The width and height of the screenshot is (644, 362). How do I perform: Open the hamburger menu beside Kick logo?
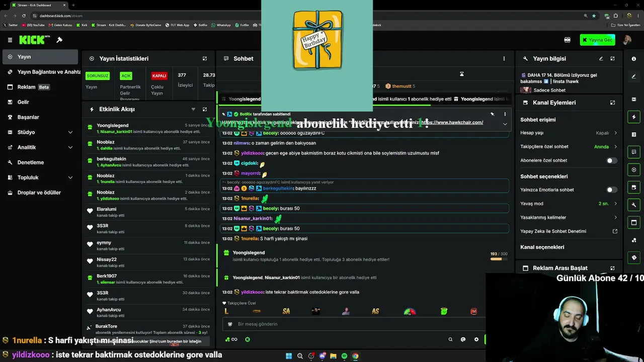coord(10,40)
